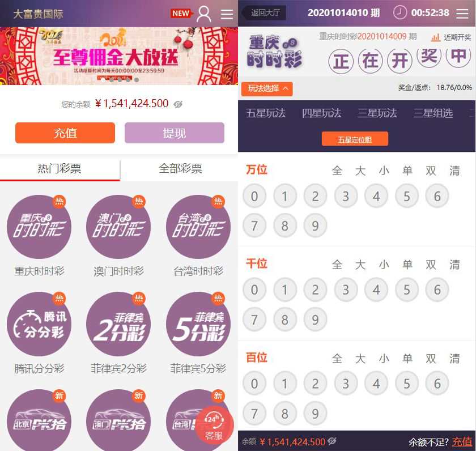The image size is (476, 451).
Task: Select number 5 in 万位 row
Action: tap(407, 196)
